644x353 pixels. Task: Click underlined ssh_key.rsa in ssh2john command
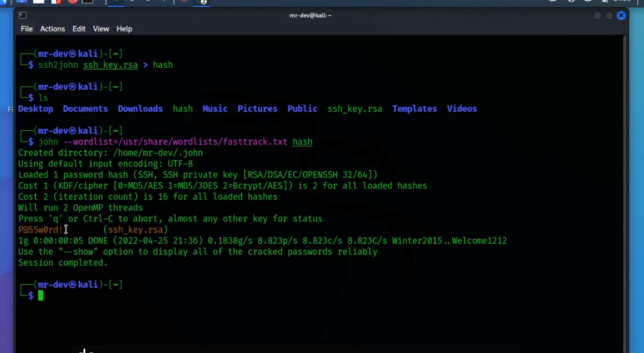pyautogui.click(x=110, y=65)
